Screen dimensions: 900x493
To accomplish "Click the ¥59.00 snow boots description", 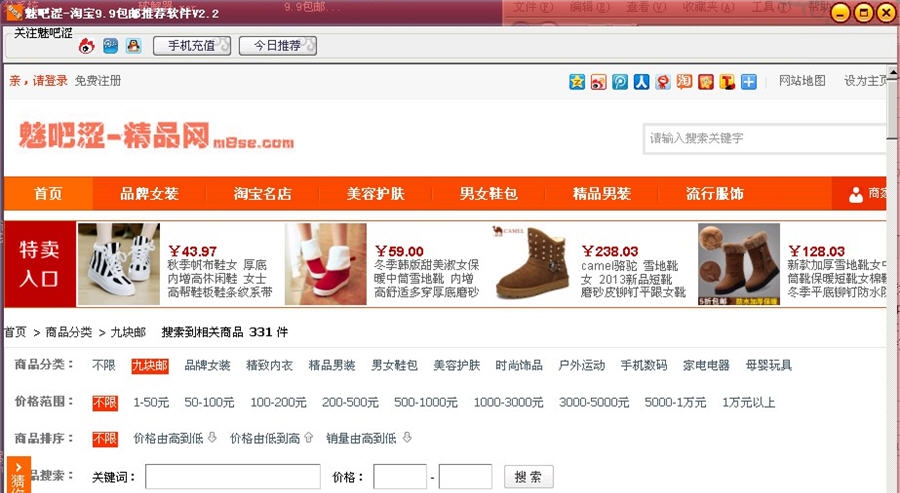I will coord(426,279).
